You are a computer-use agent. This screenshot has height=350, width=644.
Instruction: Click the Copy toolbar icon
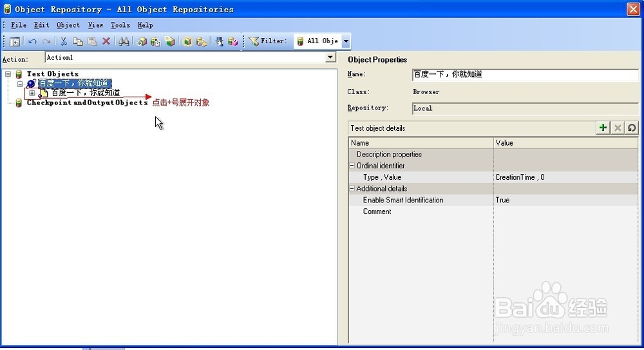tap(78, 41)
